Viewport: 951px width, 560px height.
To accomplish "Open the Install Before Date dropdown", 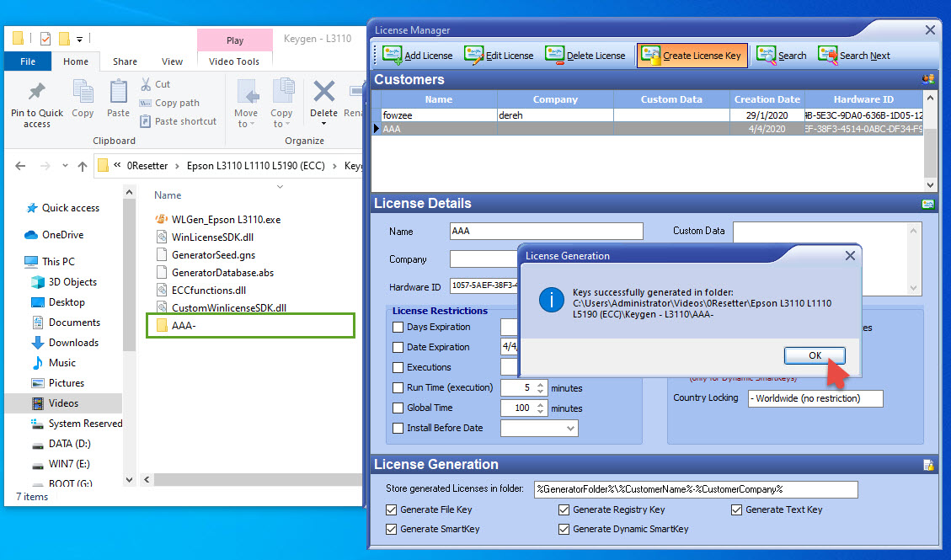I will (x=570, y=429).
